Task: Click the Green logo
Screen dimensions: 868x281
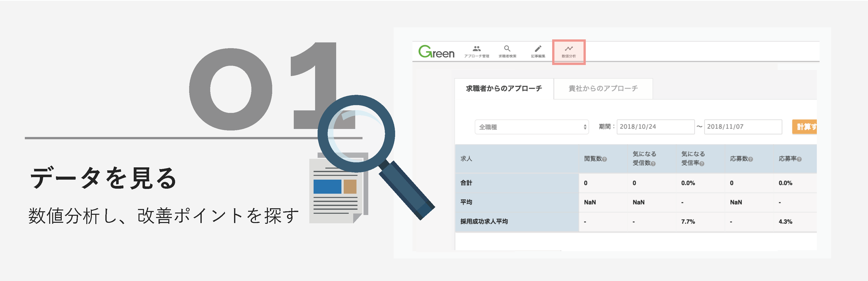Action: [x=436, y=51]
